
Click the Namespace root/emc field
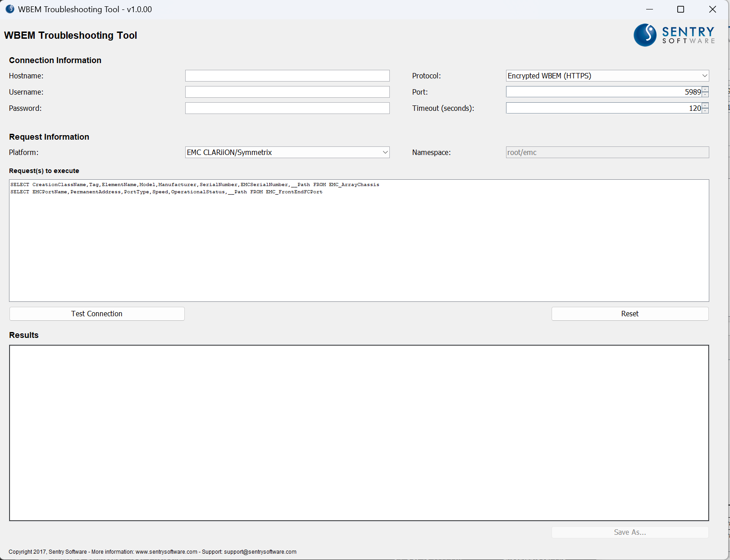[x=607, y=152]
